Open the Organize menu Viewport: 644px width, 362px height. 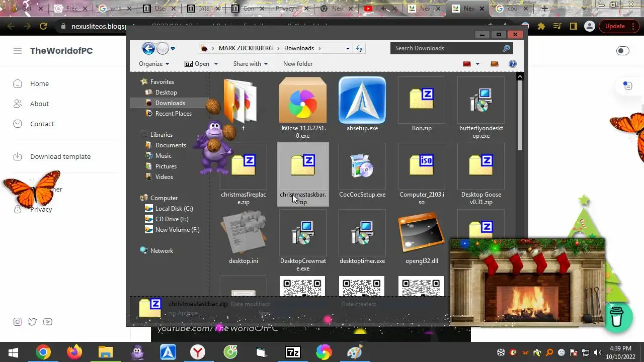[154, 64]
